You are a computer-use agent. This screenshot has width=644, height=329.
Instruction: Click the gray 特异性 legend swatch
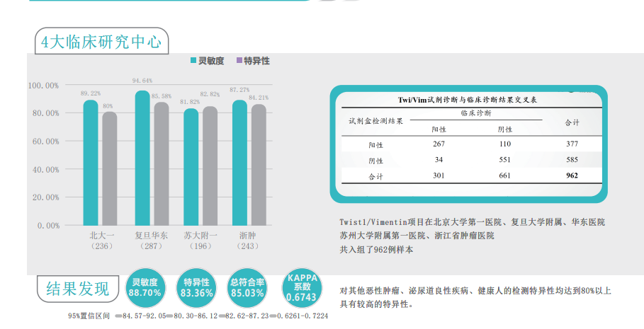tap(238, 62)
